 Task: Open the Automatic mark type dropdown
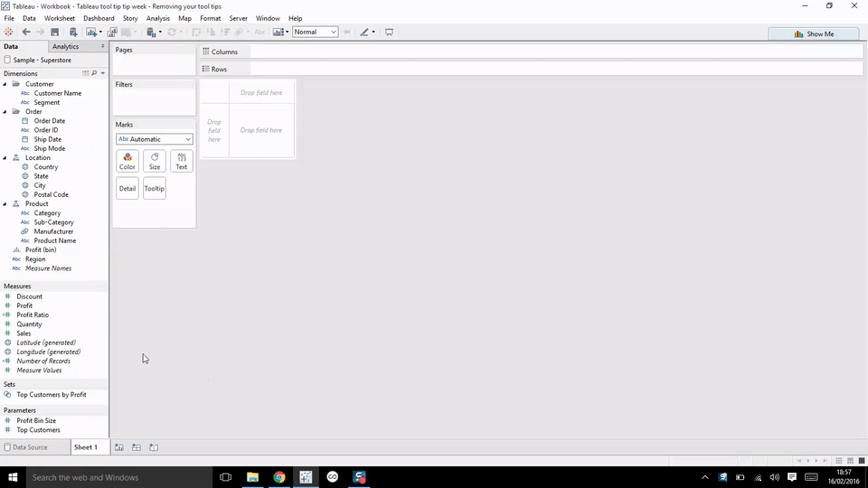point(155,139)
